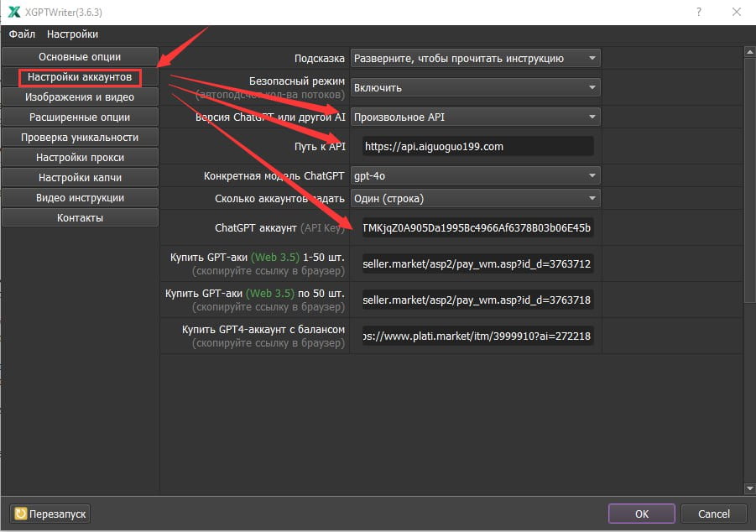This screenshot has height=532, width=756.
Task: Open Настройки капчи section
Action: [x=80, y=178]
